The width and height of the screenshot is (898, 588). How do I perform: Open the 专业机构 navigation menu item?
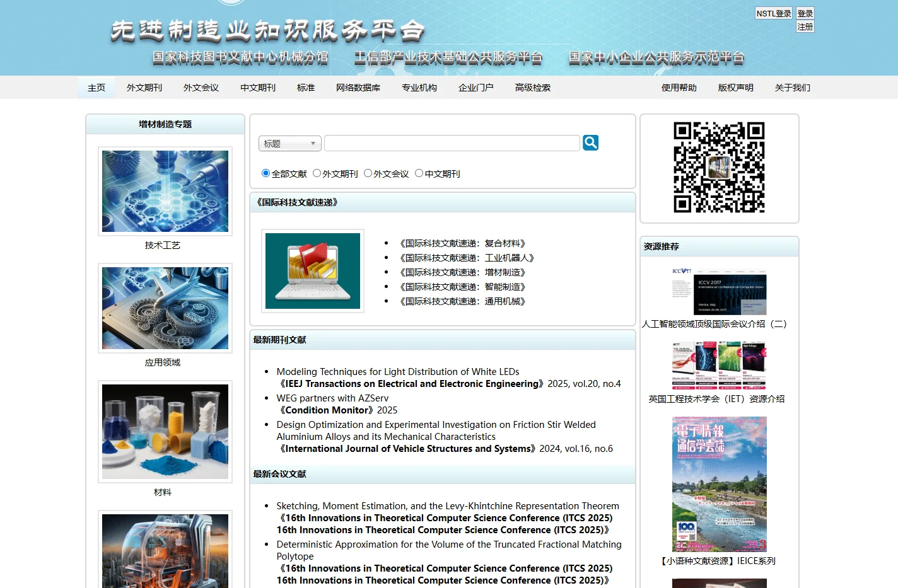[419, 88]
